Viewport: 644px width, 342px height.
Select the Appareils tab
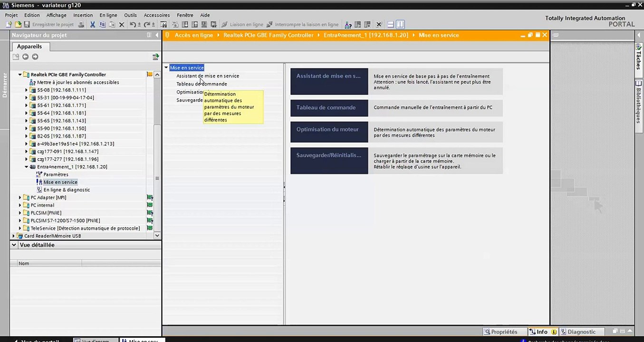(x=29, y=47)
